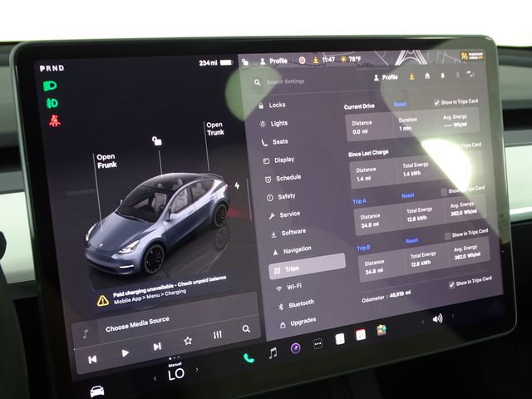The width and height of the screenshot is (532, 399).
Task: Tap the speaker volume icon
Action: tap(438, 318)
